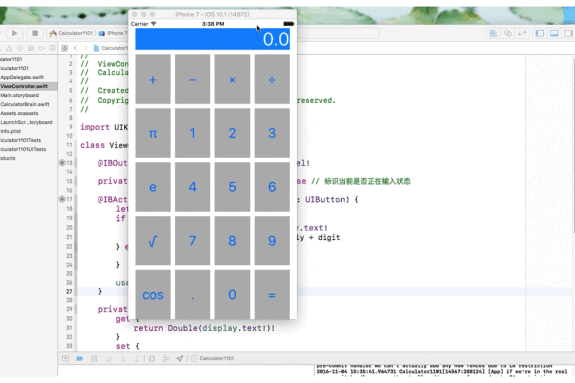
Task: Expand the Products group
Action: pyautogui.click(x=8, y=158)
